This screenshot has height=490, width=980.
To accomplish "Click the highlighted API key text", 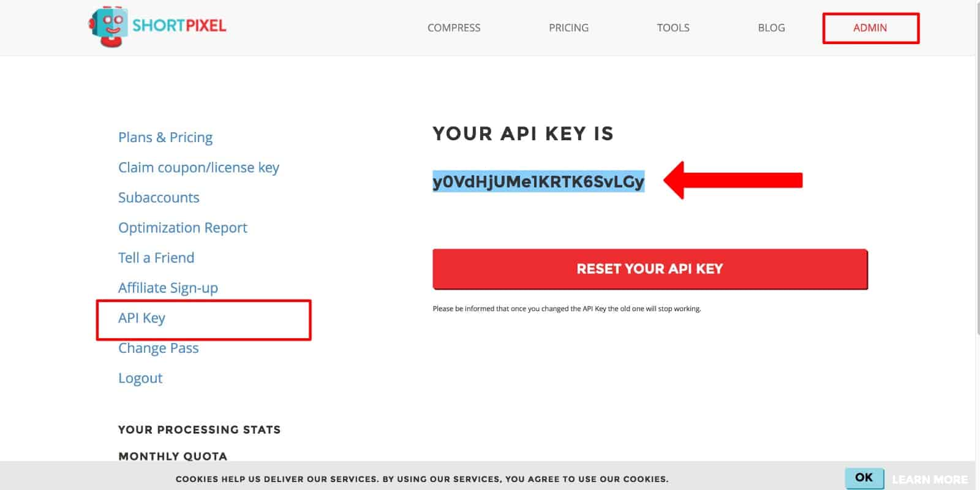I will [x=538, y=181].
